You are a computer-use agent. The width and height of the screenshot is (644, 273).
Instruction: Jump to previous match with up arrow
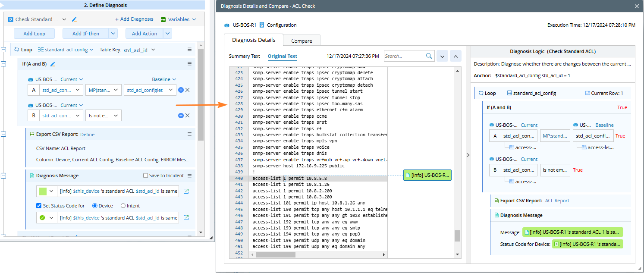(456, 56)
